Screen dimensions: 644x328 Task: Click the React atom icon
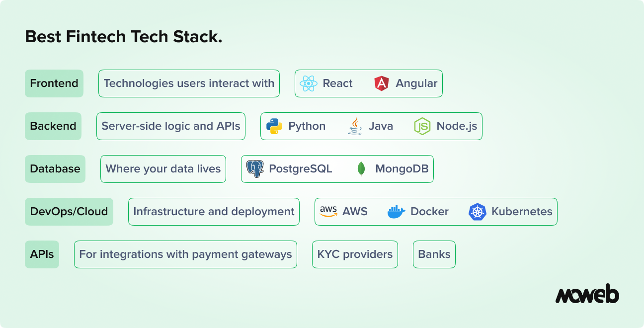309,83
